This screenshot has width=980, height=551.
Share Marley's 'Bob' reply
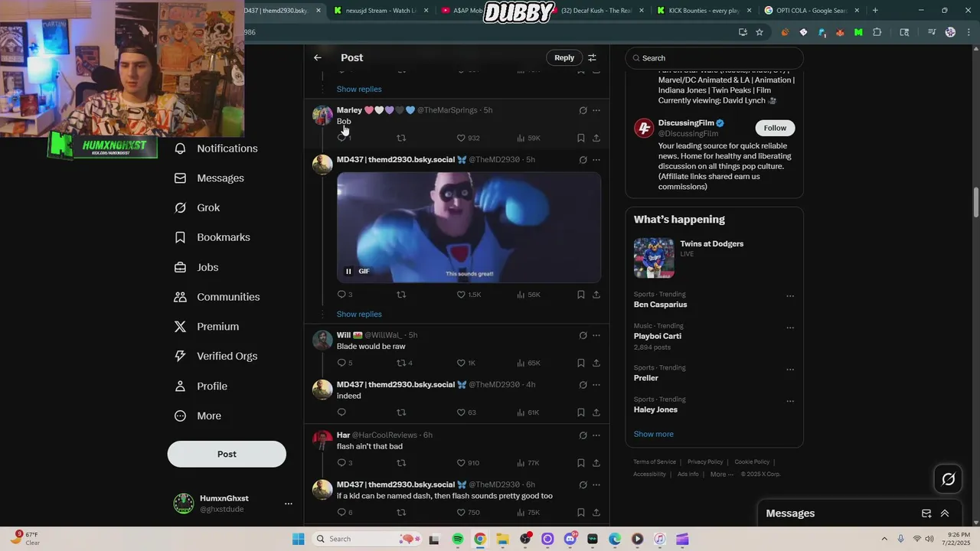pos(596,138)
